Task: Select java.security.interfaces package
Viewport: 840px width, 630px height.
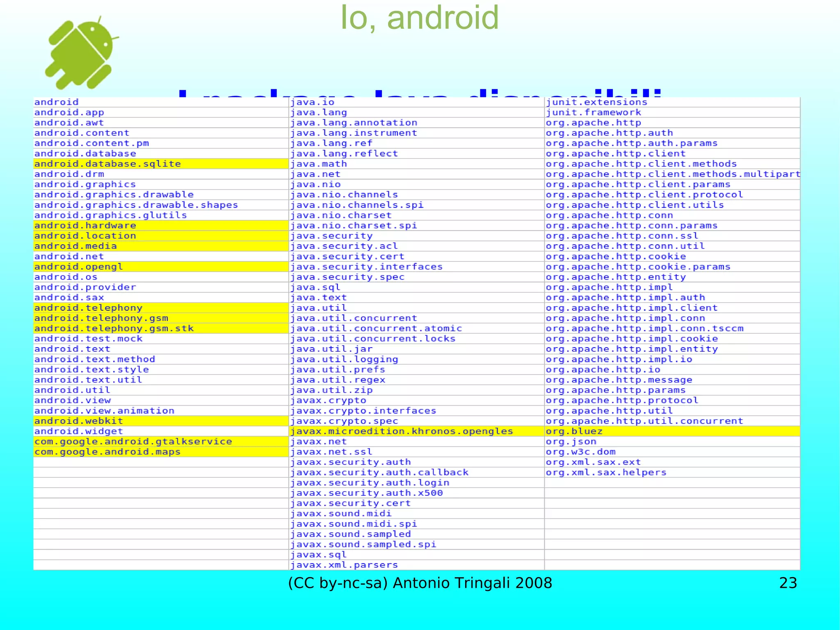Action: tap(417, 267)
